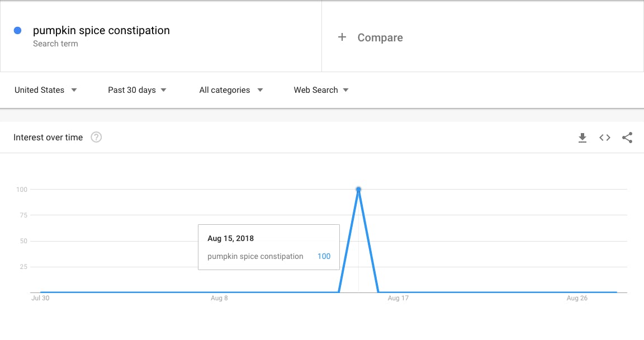Click the plus icon beside Compare
The height and width of the screenshot is (340, 644).
pos(342,37)
